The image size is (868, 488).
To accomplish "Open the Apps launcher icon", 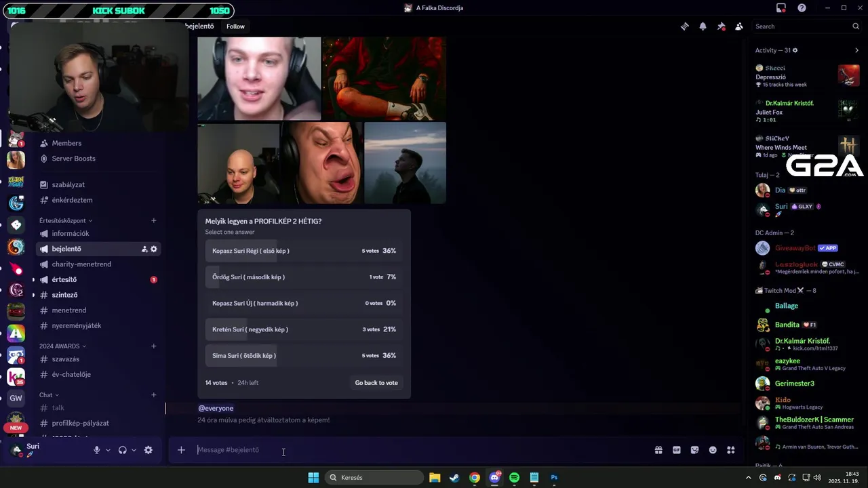I will tap(731, 450).
